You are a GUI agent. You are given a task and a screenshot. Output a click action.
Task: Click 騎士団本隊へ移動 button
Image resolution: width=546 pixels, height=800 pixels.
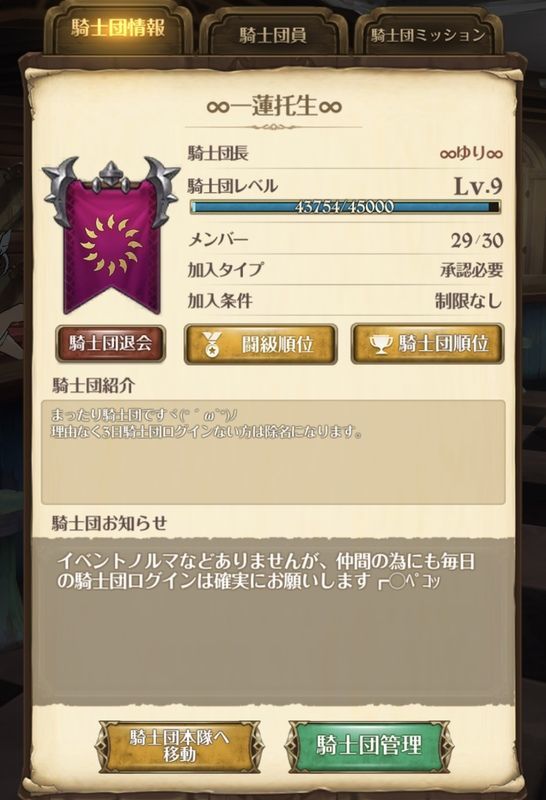click(179, 745)
